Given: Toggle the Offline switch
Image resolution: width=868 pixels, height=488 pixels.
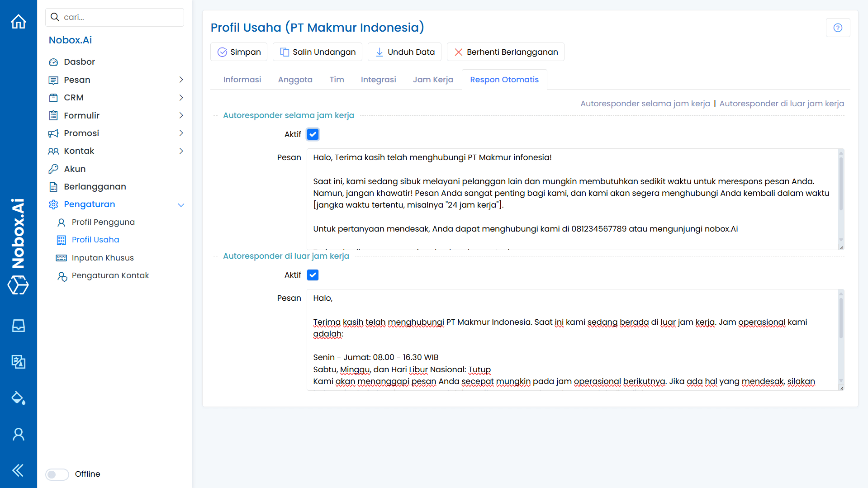Looking at the screenshot, I should [57, 474].
